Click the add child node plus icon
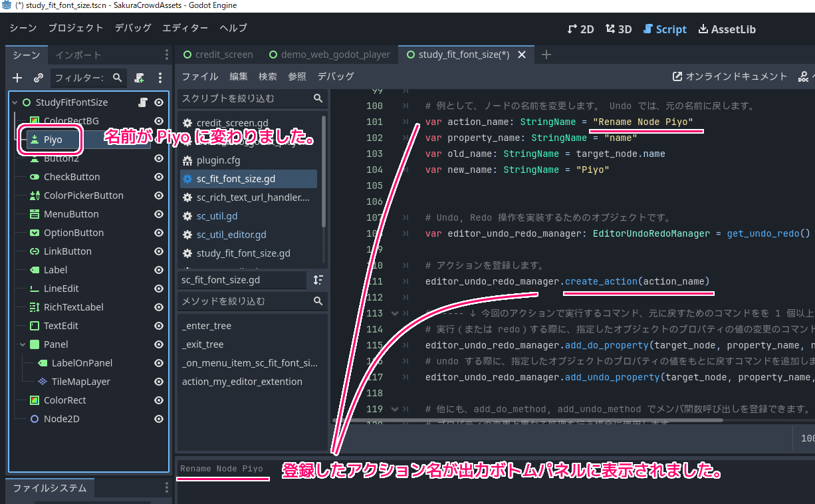This screenshot has height=504, width=815. pos(17,78)
